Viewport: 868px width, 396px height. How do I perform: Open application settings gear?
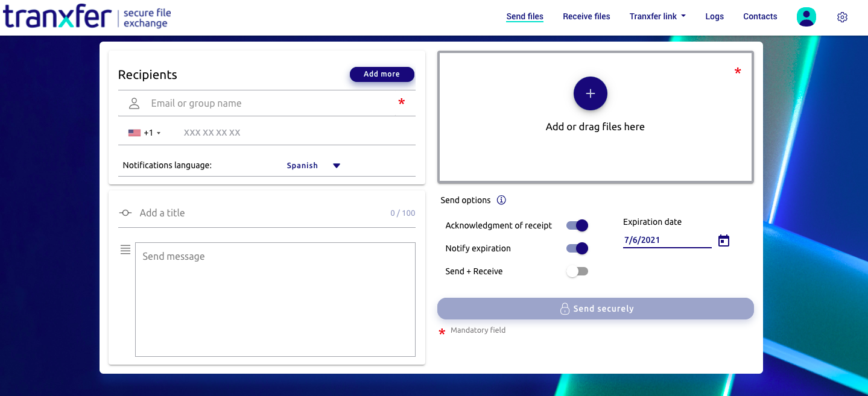coord(842,17)
